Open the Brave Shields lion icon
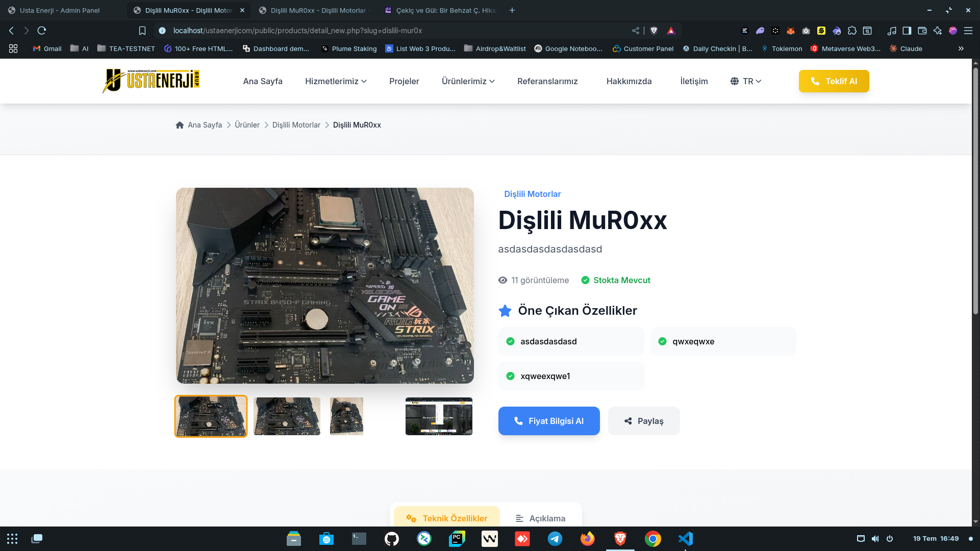Image resolution: width=980 pixels, height=551 pixels. coord(654,31)
